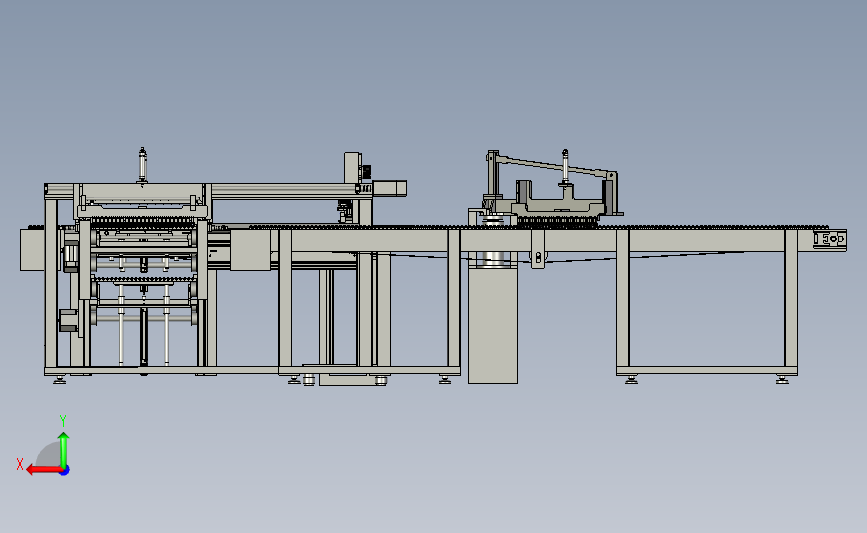Select the tall cabinet box below conveyor center

(493, 325)
